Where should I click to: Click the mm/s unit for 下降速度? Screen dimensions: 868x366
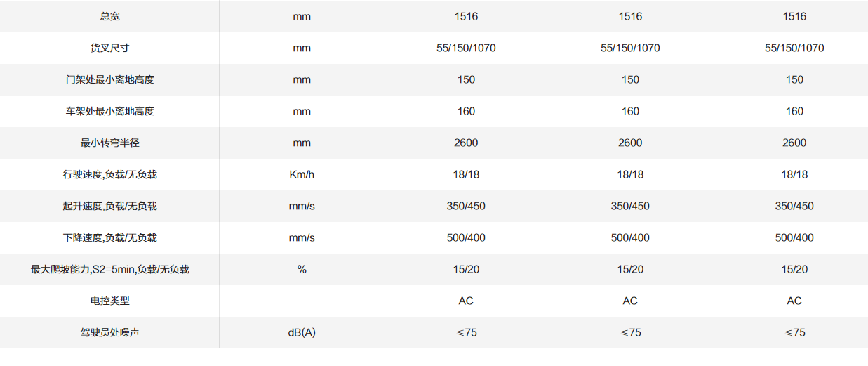pos(302,237)
